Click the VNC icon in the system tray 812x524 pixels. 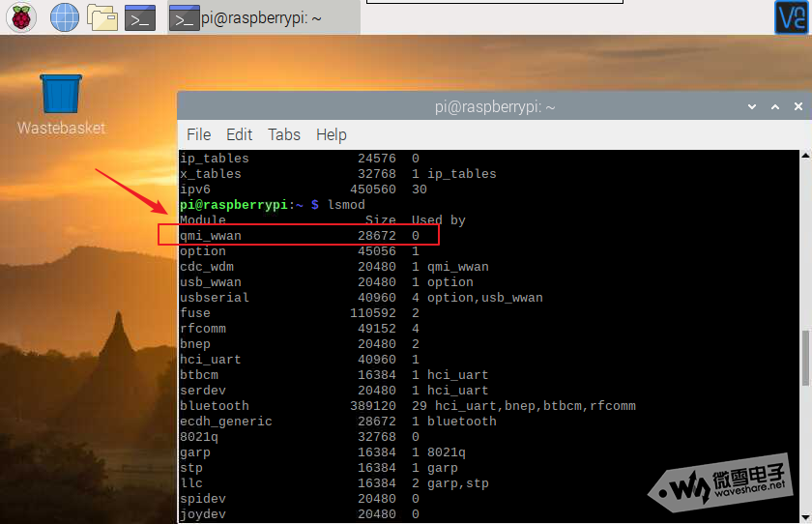(x=790, y=16)
